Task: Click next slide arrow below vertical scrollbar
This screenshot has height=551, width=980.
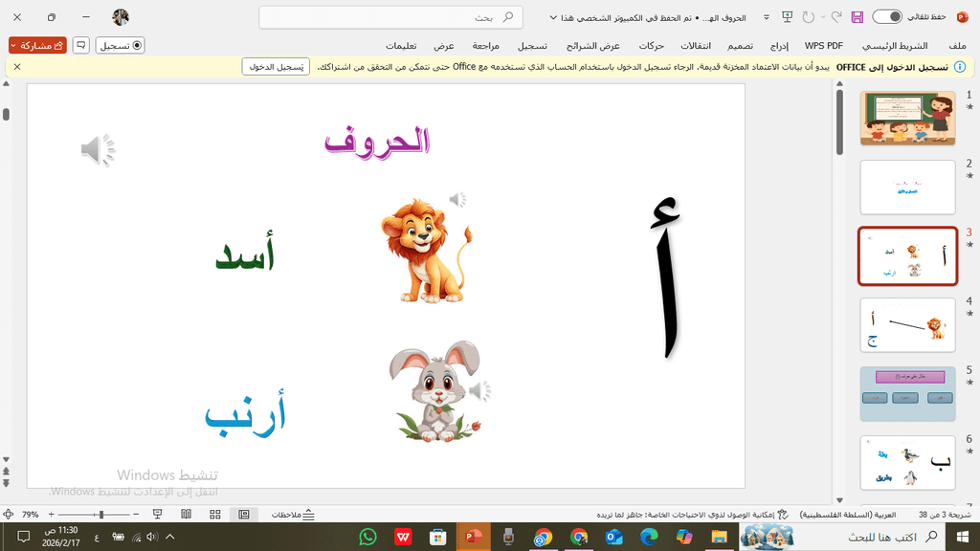Action: (x=7, y=483)
